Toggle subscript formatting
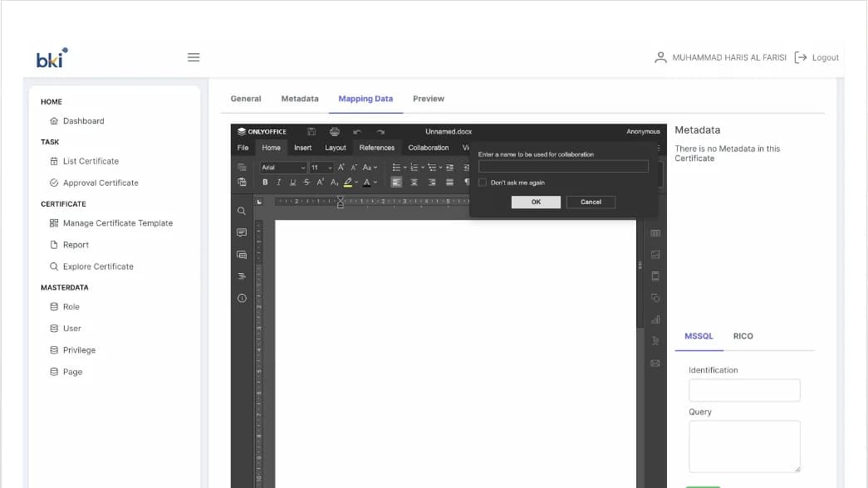868x488 pixels. (x=334, y=182)
